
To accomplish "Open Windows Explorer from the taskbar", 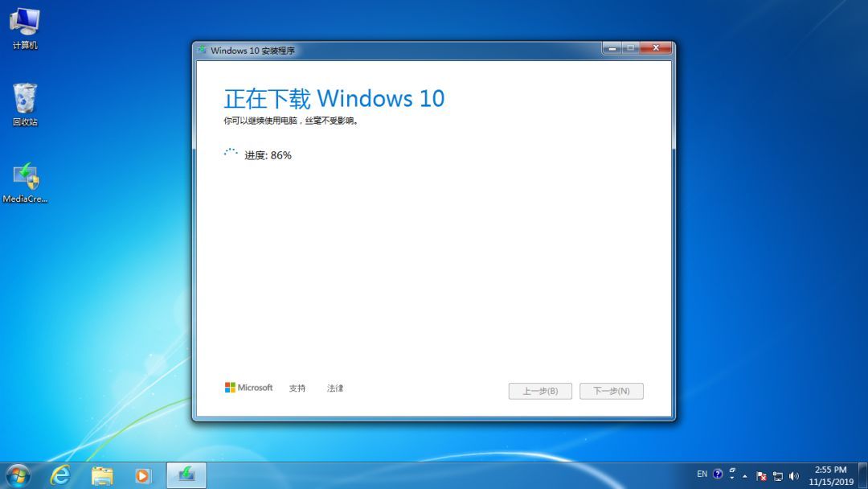I will (x=101, y=475).
